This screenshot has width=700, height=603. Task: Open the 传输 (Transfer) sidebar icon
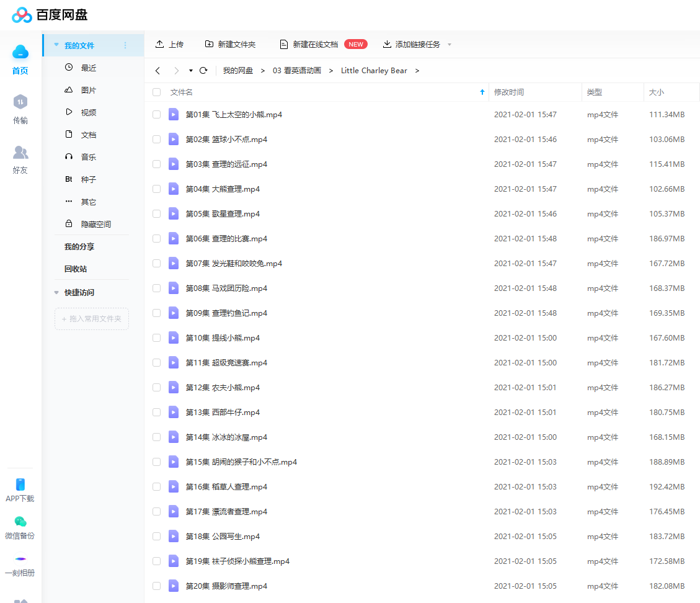(x=20, y=102)
